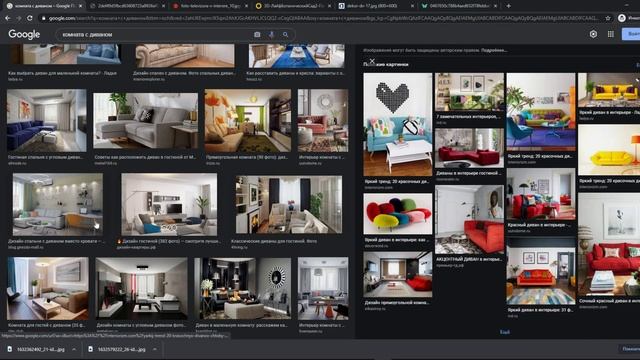Screen dimensions: 640x360
Task: Open the 'Сочный красный диван' image
Action: point(609,244)
